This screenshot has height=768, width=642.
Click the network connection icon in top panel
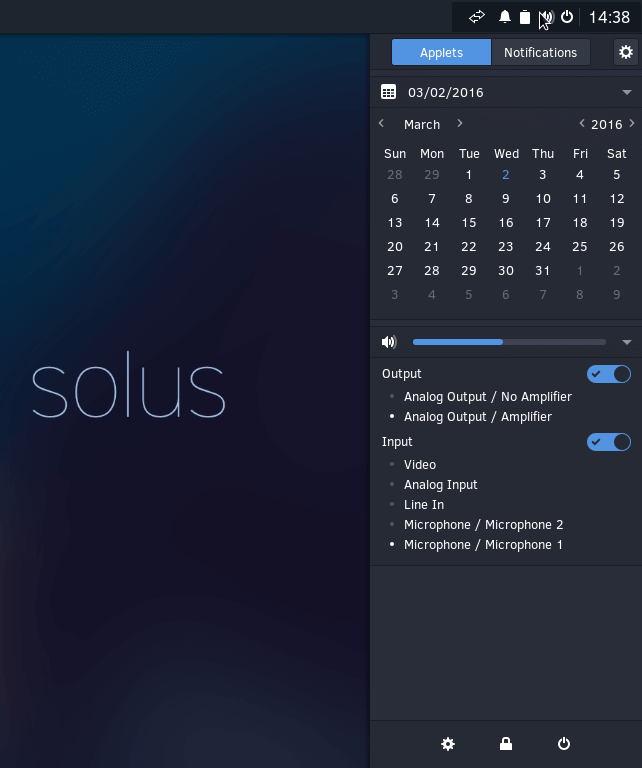(x=476, y=17)
